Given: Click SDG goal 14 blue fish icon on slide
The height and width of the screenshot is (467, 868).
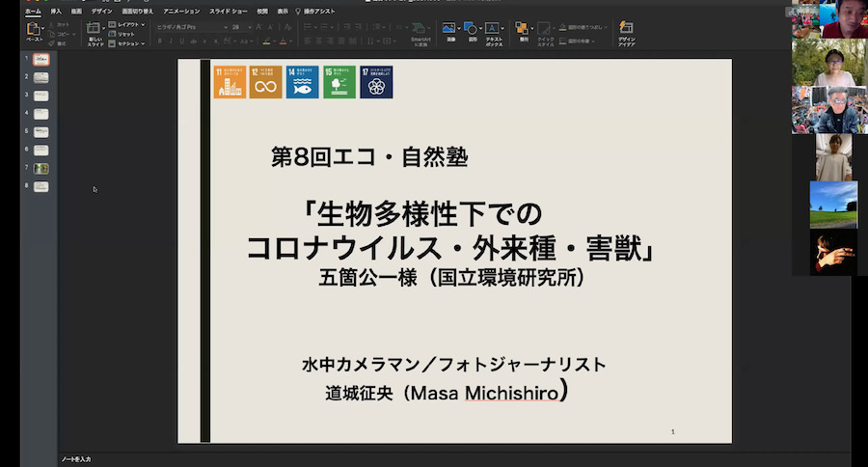Looking at the screenshot, I should point(302,82).
